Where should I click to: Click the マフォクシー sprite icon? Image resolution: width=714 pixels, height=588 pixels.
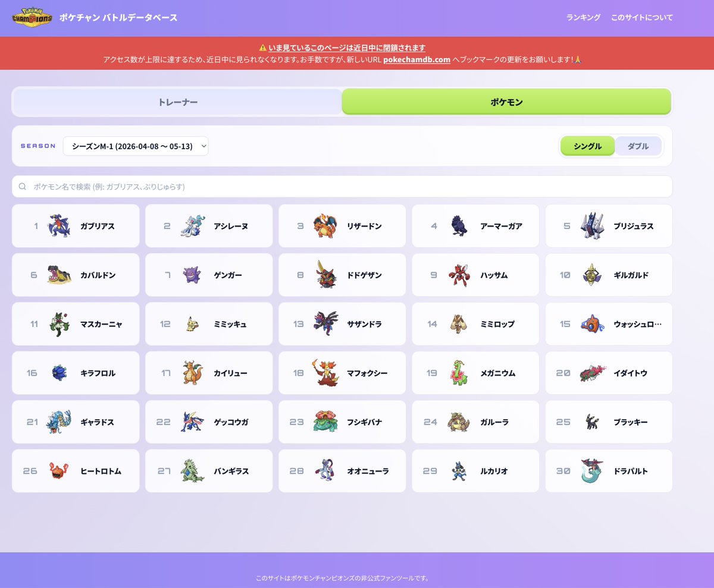point(325,373)
